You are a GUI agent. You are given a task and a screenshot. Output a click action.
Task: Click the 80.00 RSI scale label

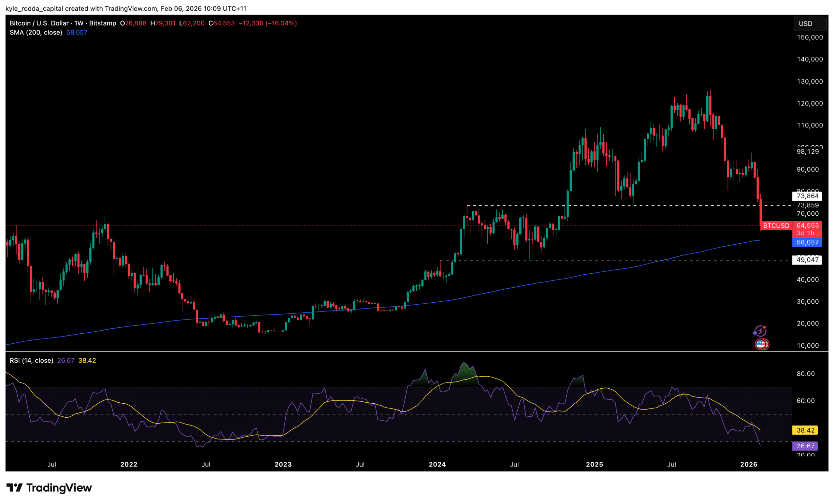[x=805, y=374]
